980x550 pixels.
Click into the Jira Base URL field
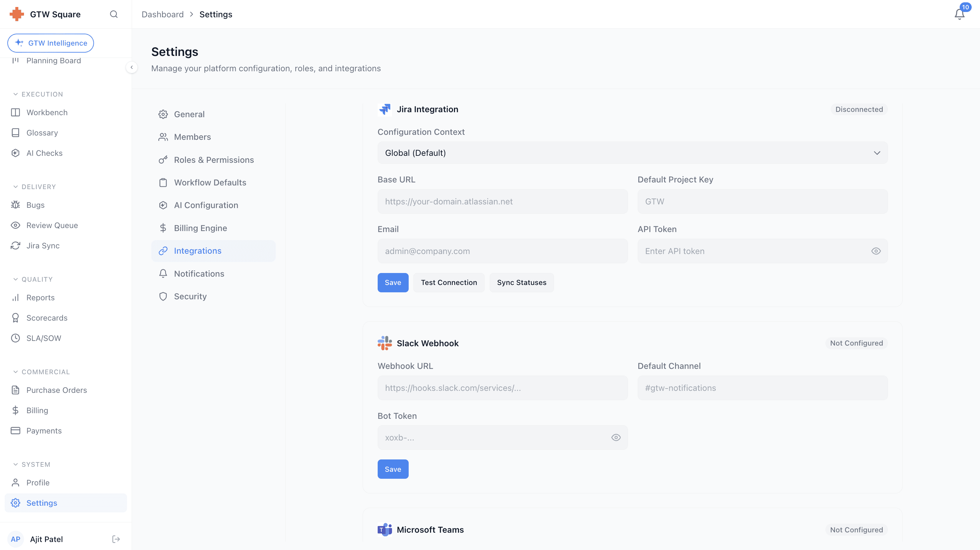(502, 201)
